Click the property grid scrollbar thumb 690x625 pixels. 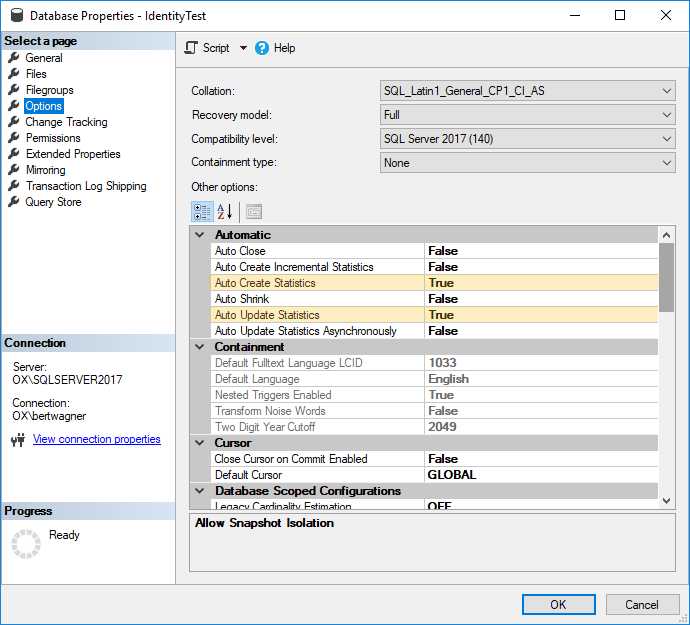point(666,277)
